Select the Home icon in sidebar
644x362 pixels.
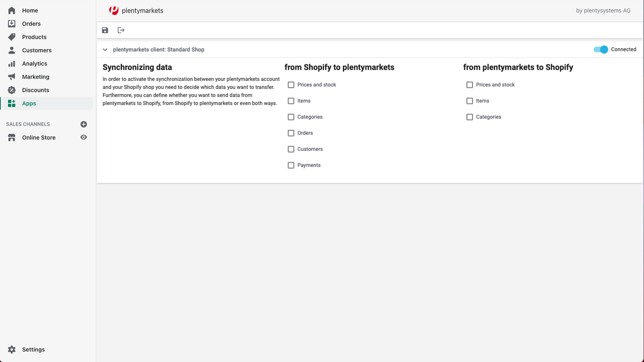pyautogui.click(x=12, y=10)
